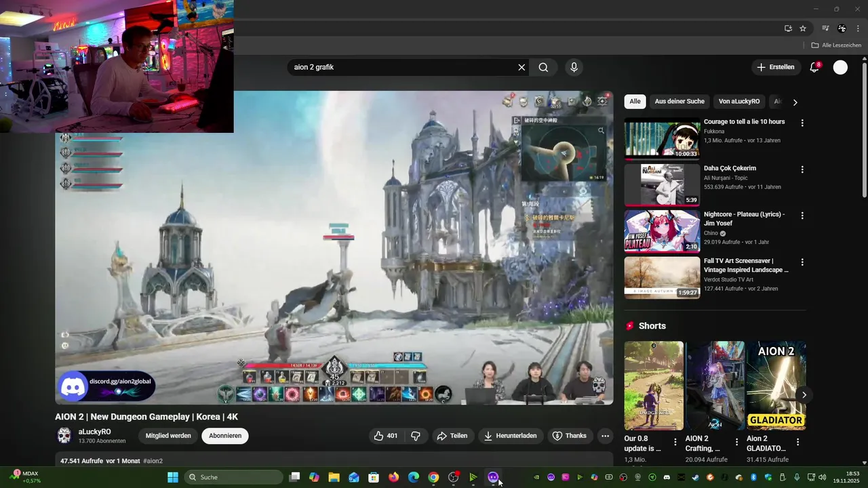Show more filter chips with right arrow
The image size is (868, 488).
[795, 102]
